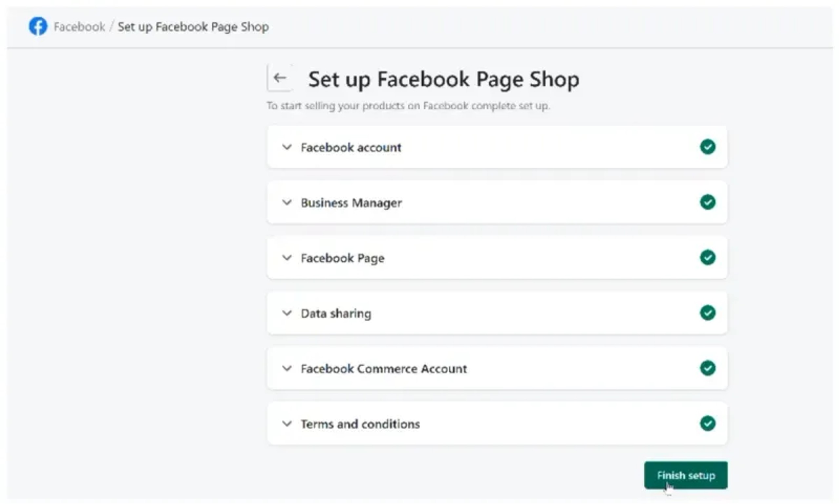Go back using the left arrow button
Image resolution: width=839 pixels, height=504 pixels.
[280, 78]
